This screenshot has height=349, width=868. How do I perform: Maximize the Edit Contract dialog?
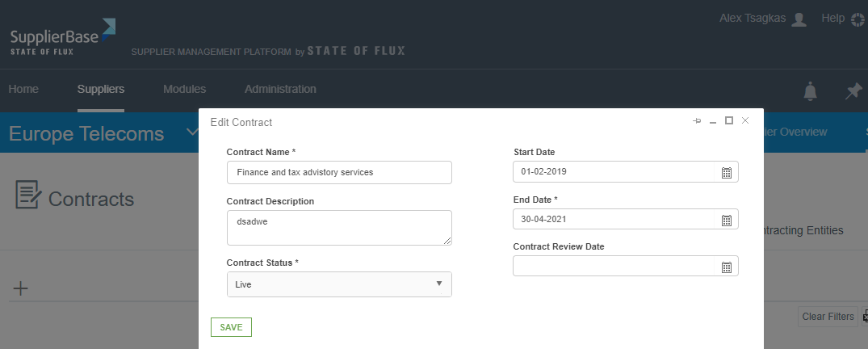(729, 121)
